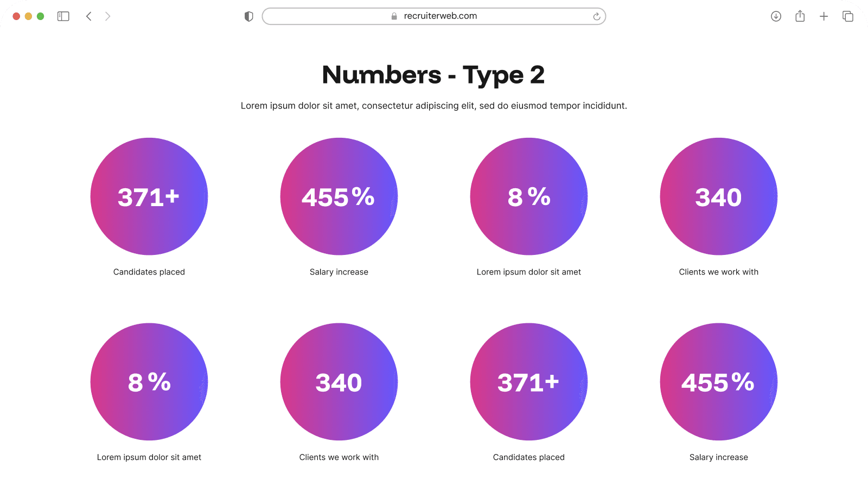This screenshot has height=486, width=868.
Task: Click the reload page icon
Action: point(597,16)
